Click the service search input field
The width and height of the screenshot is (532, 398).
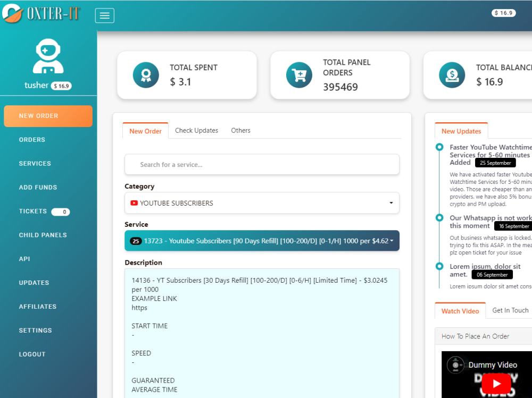(x=262, y=165)
